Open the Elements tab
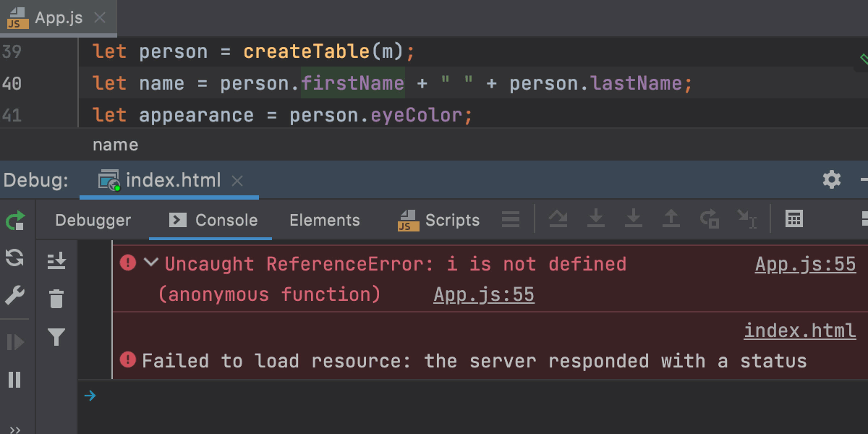The height and width of the screenshot is (434, 868). pyautogui.click(x=324, y=220)
